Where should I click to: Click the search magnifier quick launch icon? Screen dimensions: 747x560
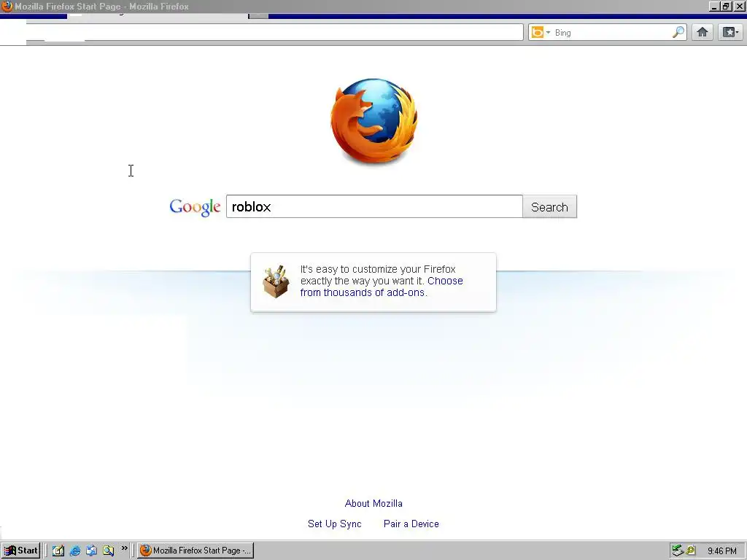(108, 551)
